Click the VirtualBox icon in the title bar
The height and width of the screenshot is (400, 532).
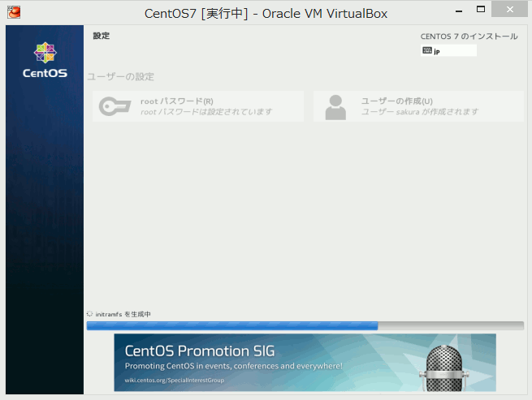[14, 13]
